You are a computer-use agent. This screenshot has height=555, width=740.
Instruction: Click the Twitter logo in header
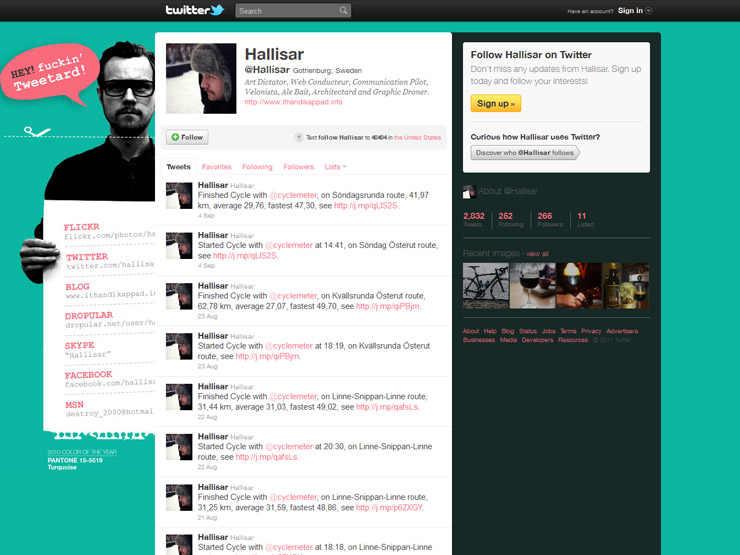click(194, 10)
